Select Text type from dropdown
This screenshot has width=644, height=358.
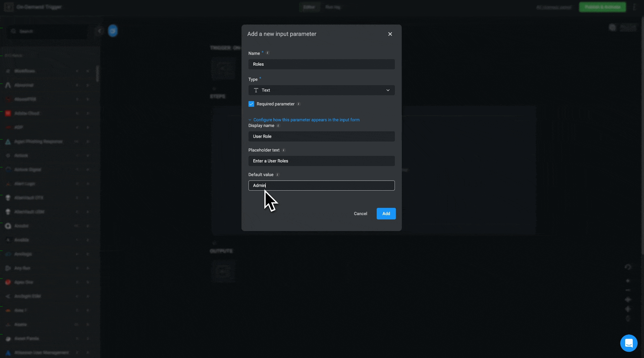click(x=322, y=90)
